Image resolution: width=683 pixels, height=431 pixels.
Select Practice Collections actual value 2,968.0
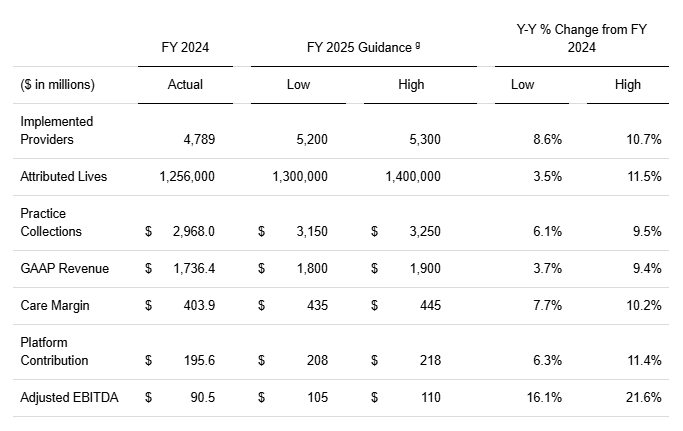194,231
